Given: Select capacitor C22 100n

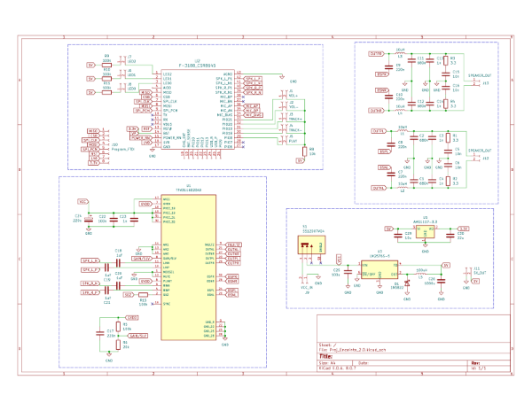Looking at the screenshot, I should pos(114,220).
